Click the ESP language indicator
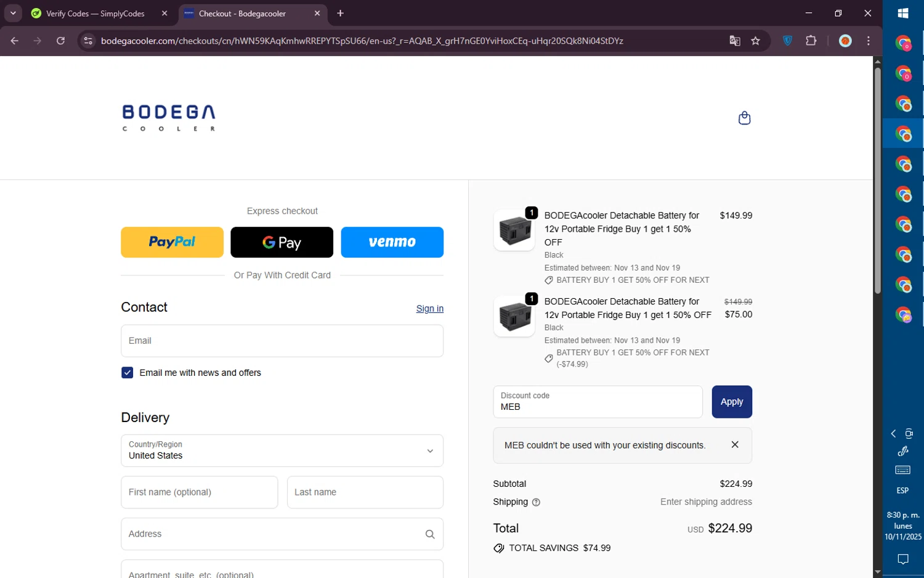This screenshot has height=578, width=924. tap(903, 490)
